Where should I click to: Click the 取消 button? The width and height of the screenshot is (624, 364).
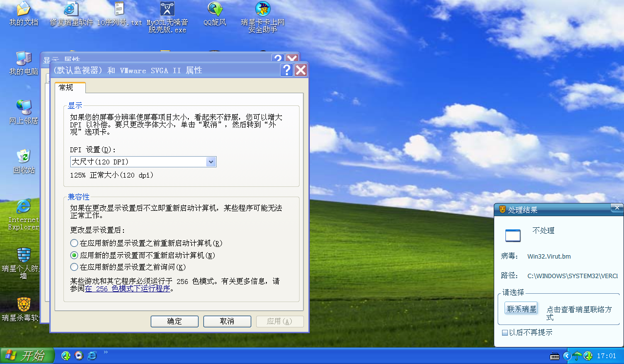tap(227, 321)
